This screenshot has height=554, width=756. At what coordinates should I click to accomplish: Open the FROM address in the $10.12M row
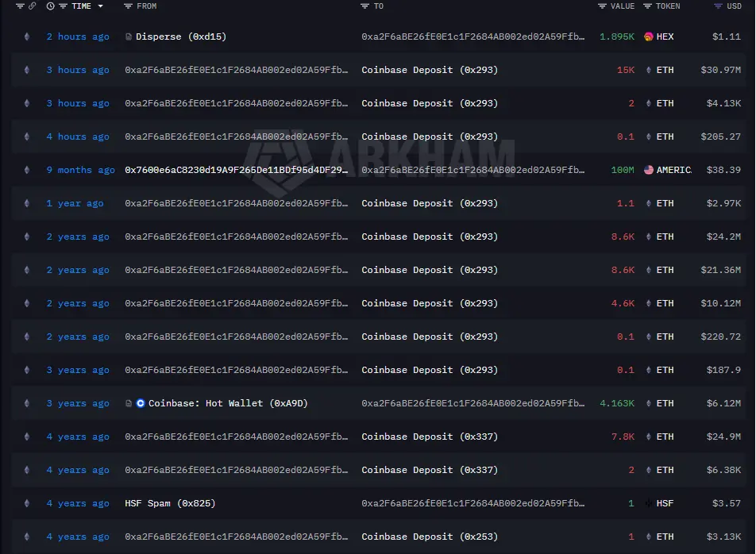coord(237,303)
